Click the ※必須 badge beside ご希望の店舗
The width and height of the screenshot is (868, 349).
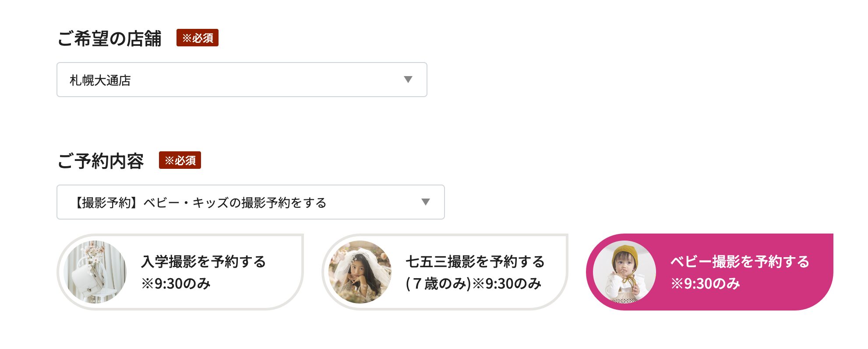[198, 38]
